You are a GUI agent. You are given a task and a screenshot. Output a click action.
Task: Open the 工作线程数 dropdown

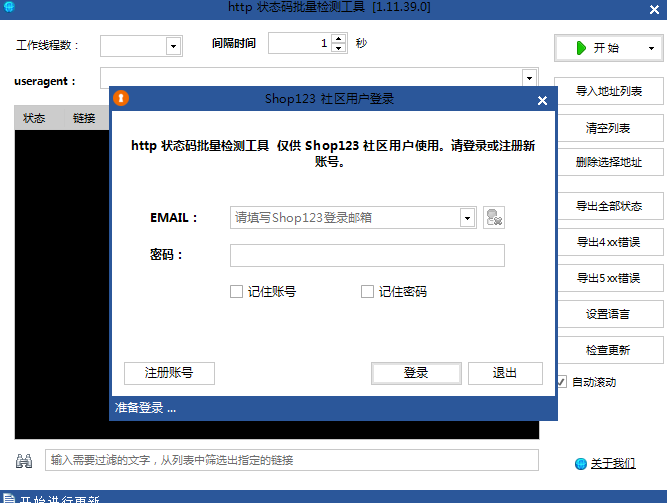(x=174, y=46)
